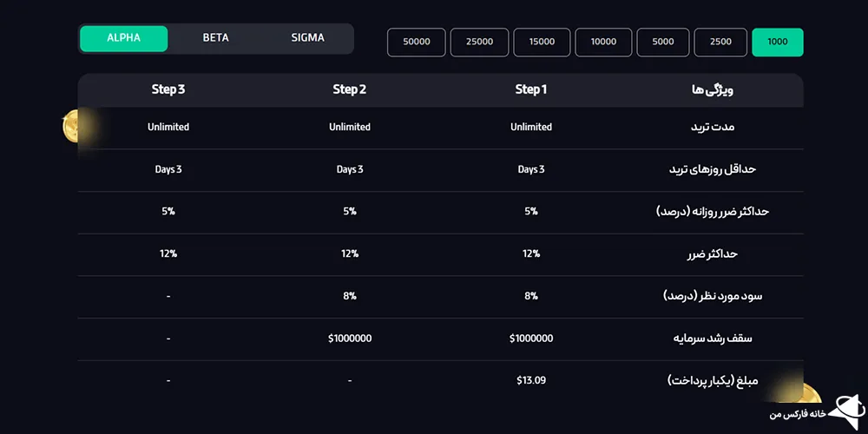This screenshot has height=434, width=868.
Task: Click the 5% daily loss under Step 2
Action: point(350,212)
